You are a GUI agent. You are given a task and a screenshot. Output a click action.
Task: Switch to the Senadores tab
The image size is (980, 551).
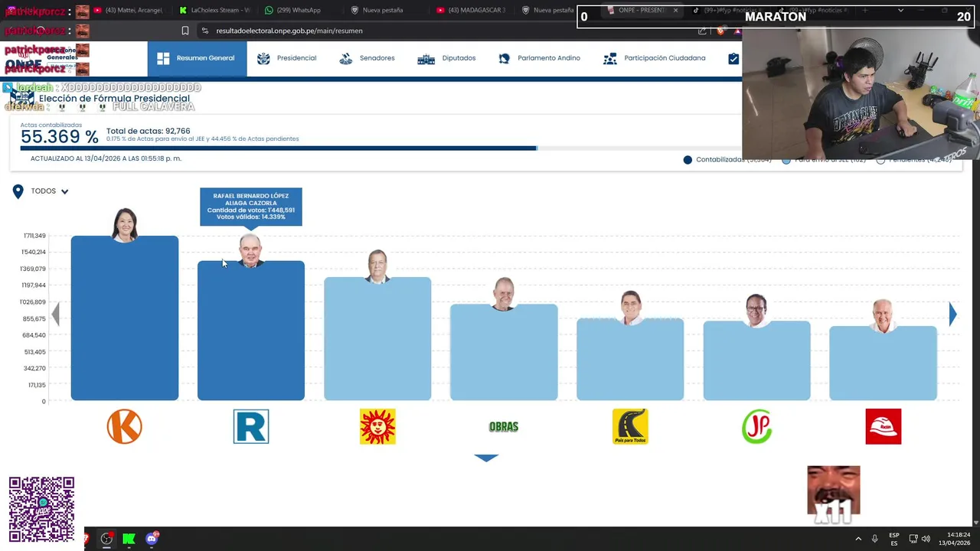[x=367, y=58]
